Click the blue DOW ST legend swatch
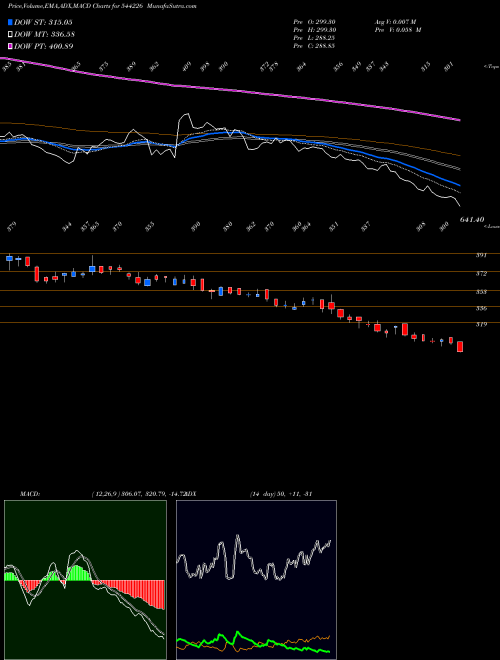 [x=10, y=23]
